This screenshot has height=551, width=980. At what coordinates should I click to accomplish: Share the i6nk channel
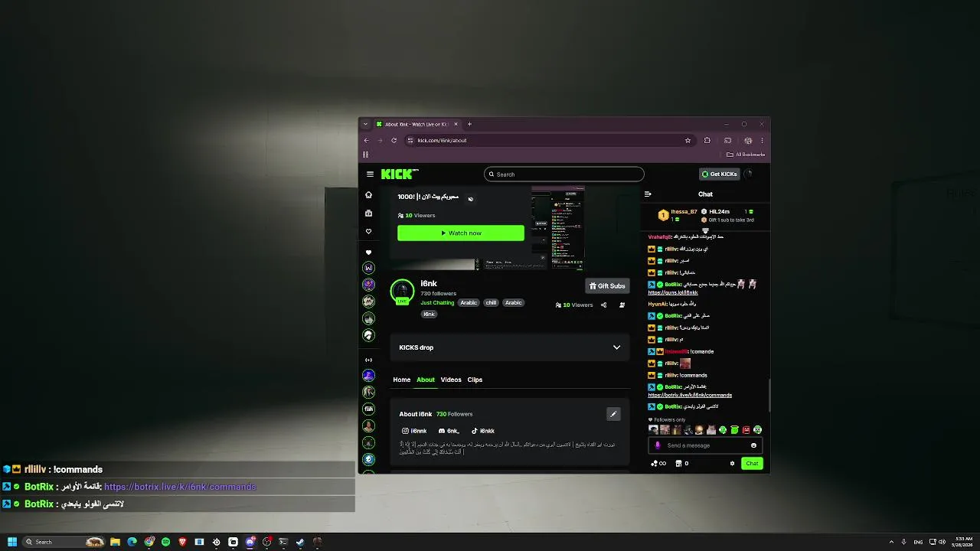click(x=603, y=305)
